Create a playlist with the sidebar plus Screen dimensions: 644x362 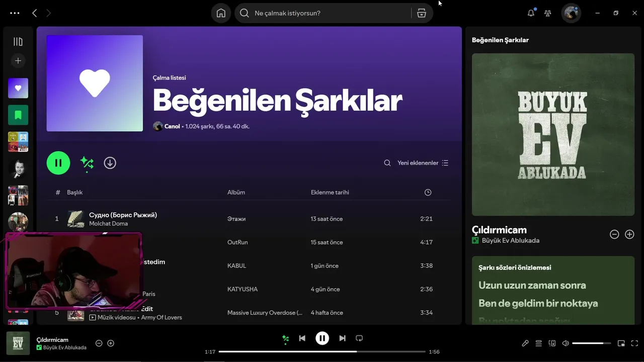18,61
